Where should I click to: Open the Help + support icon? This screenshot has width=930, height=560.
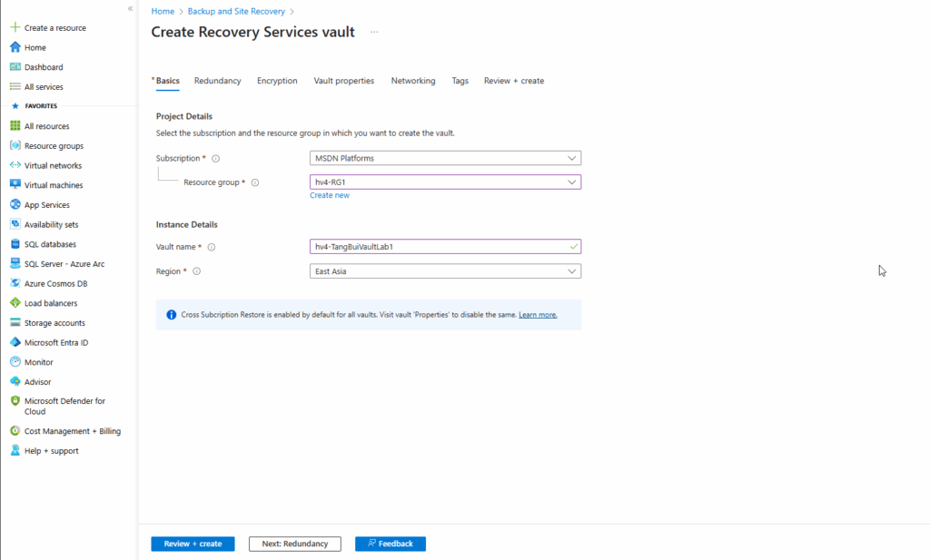(15, 450)
